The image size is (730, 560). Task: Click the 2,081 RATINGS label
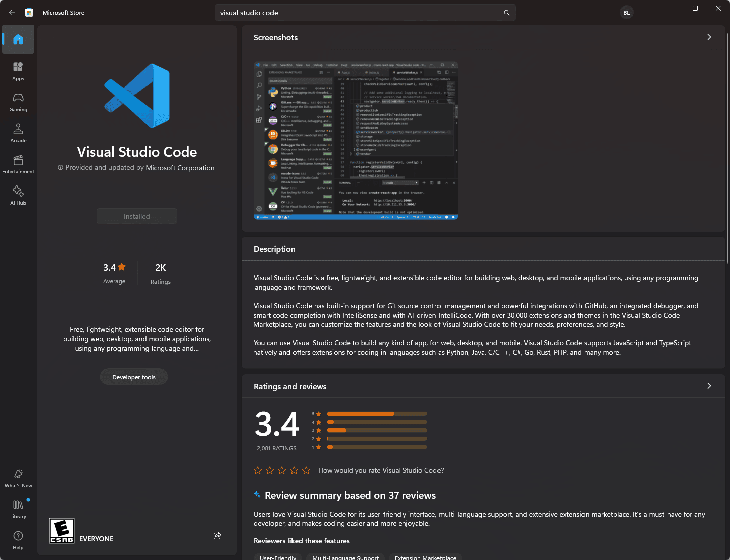point(276,448)
